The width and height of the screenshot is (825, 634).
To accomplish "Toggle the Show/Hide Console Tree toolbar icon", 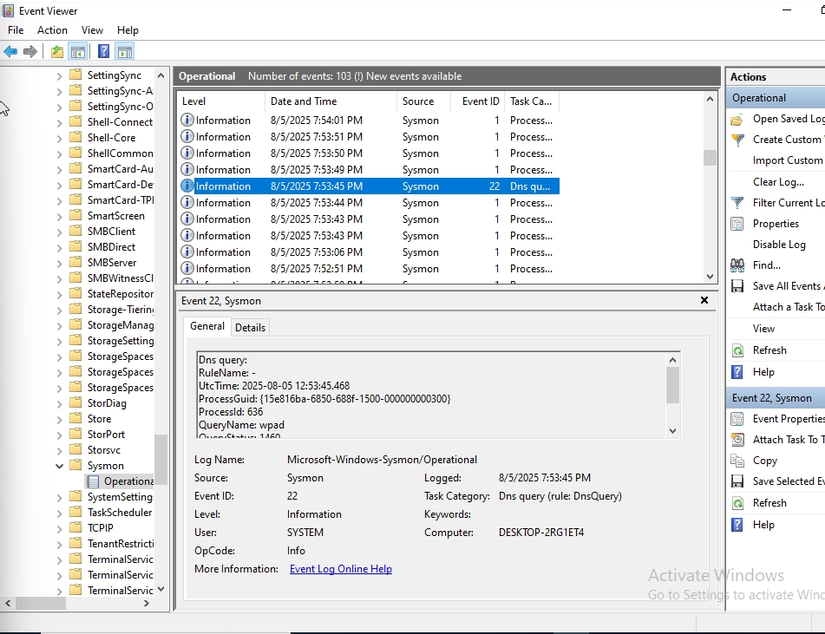I will 78,52.
